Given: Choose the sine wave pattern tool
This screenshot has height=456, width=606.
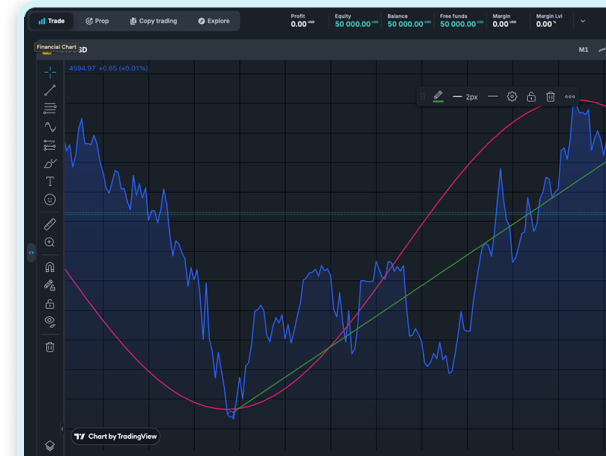Looking at the screenshot, I should point(50,127).
